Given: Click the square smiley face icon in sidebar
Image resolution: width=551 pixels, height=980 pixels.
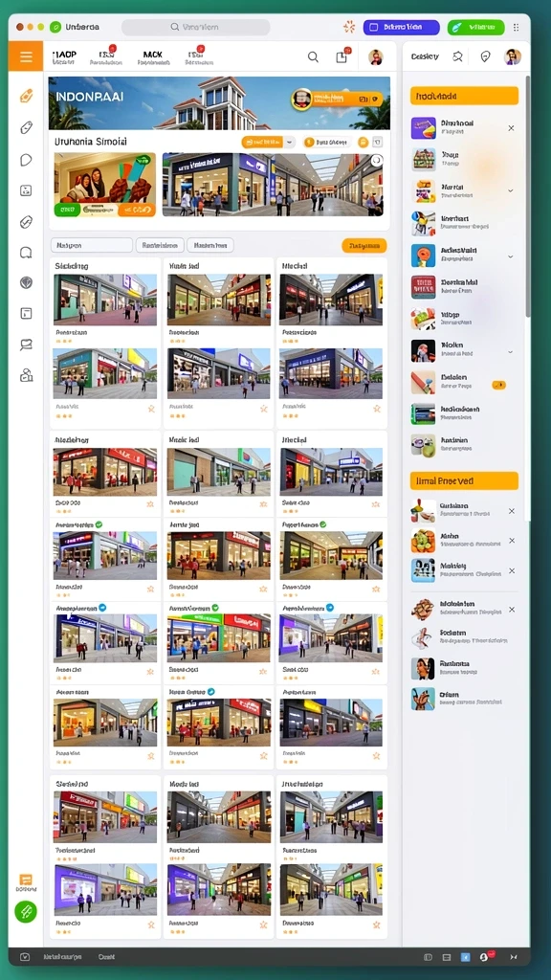Looking at the screenshot, I should pos(26,190).
